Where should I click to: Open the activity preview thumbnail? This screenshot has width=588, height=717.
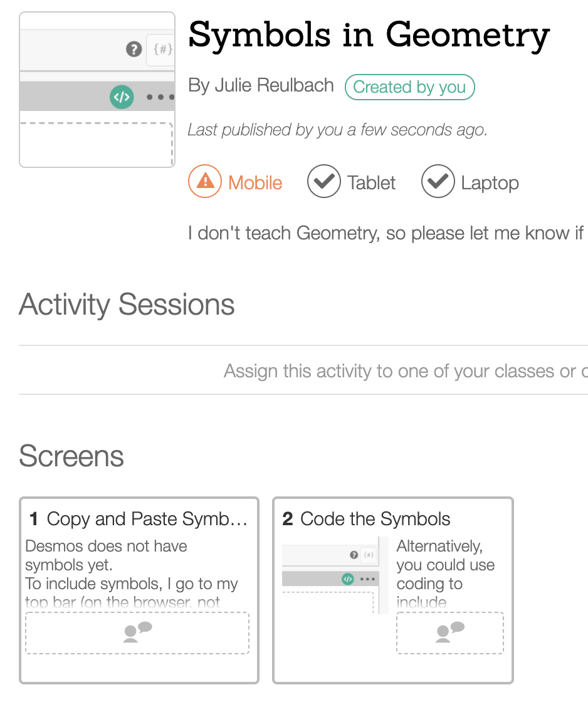(97, 88)
